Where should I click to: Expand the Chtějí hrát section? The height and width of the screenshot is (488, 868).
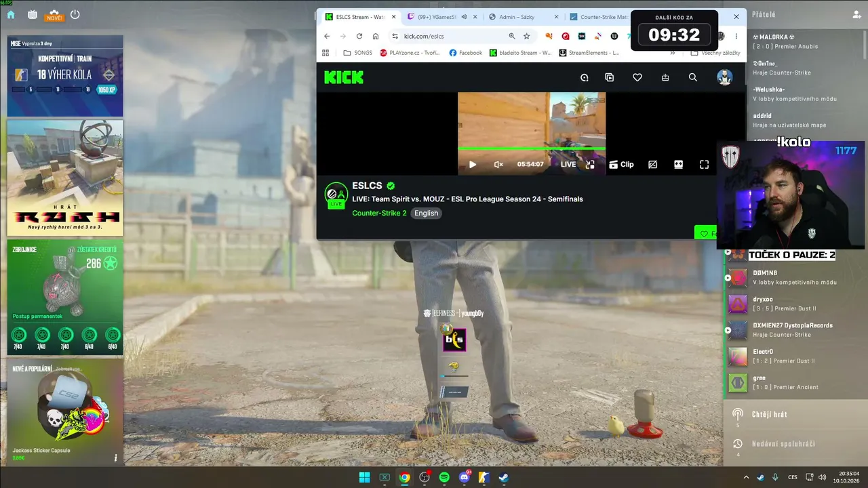[x=769, y=414]
